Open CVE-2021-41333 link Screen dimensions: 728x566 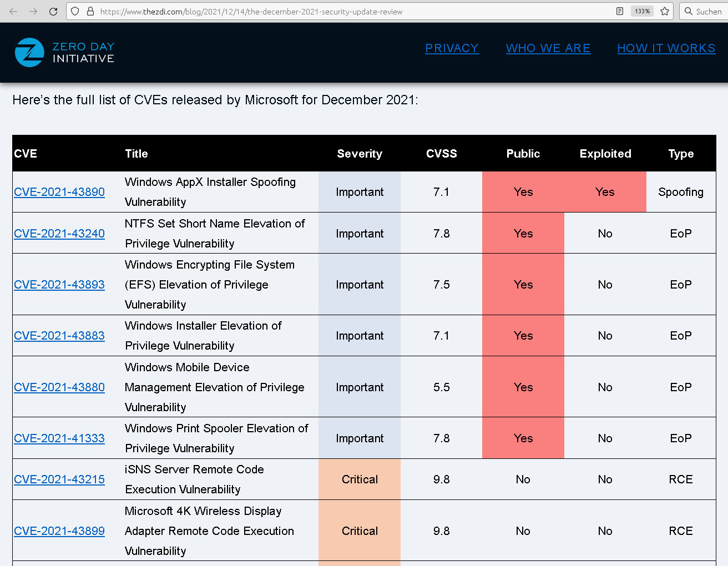tap(59, 438)
